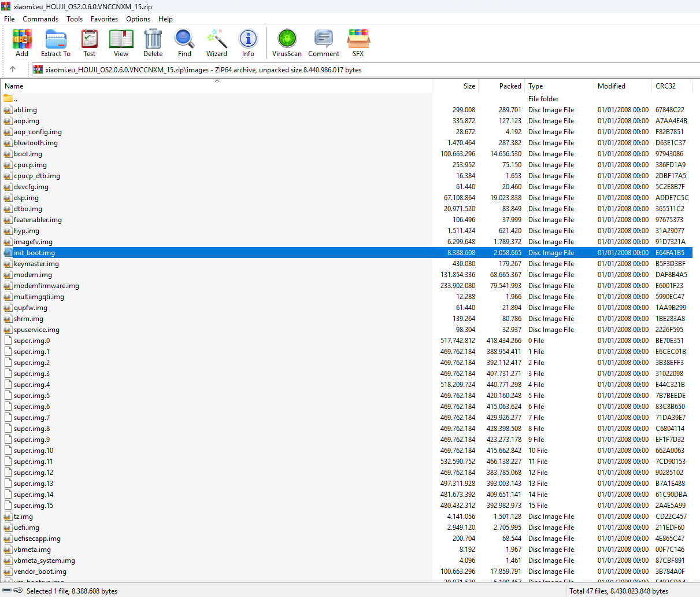The image size is (700, 597).
Task: Select the dtbo.img file
Action: [x=28, y=209]
